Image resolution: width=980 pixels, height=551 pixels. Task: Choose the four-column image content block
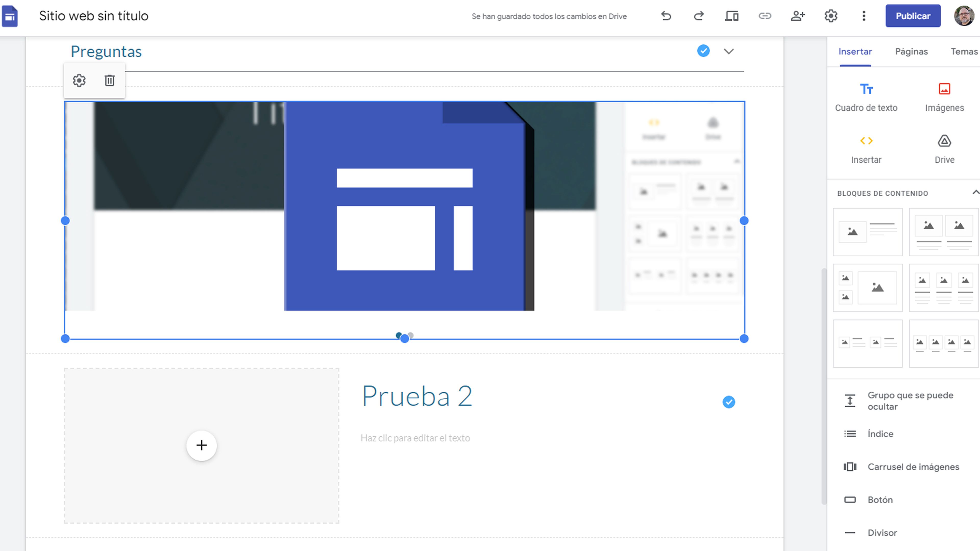pos(944,344)
